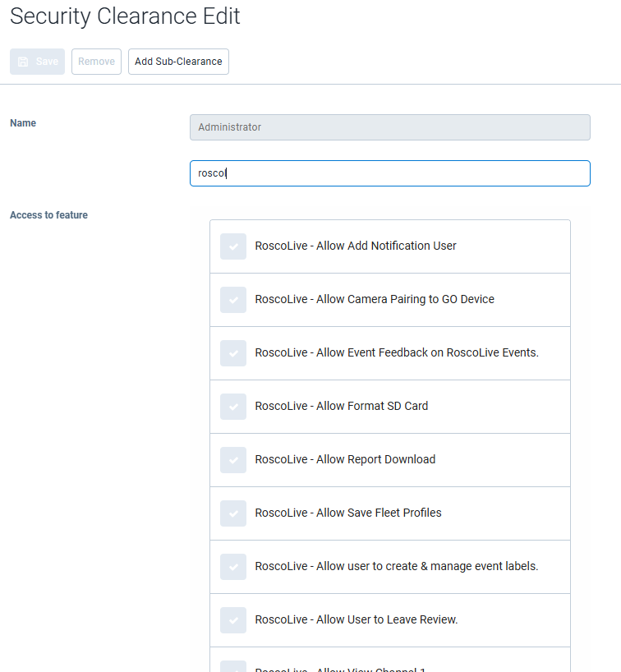Toggle Allow Camera Pairing to GO Device checkbox
The width and height of the screenshot is (621, 672).
click(233, 300)
